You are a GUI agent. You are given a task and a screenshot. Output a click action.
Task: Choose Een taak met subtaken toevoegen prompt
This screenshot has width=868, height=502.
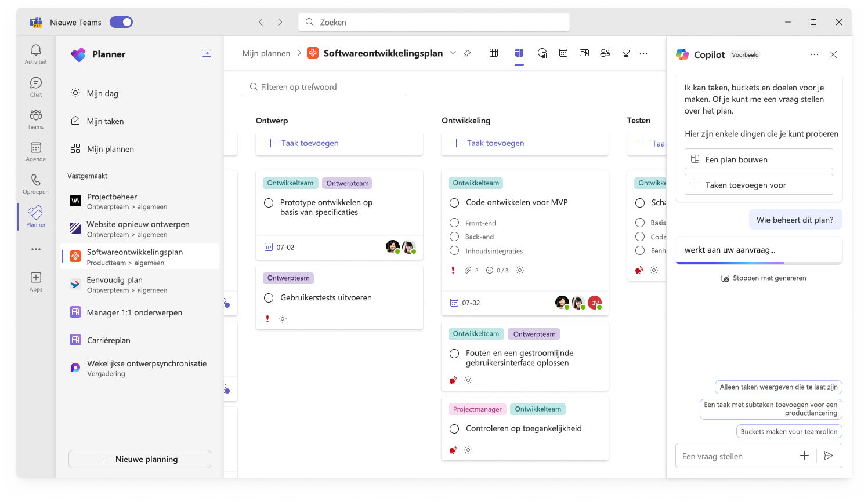(x=771, y=409)
